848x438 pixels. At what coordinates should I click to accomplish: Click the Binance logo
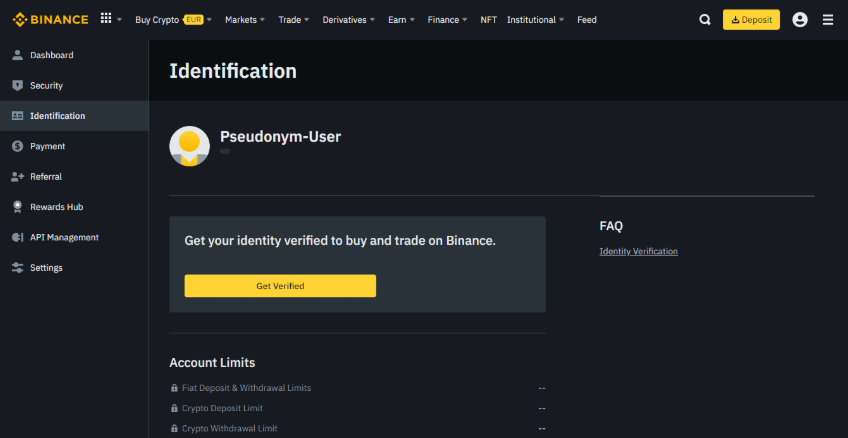point(50,19)
